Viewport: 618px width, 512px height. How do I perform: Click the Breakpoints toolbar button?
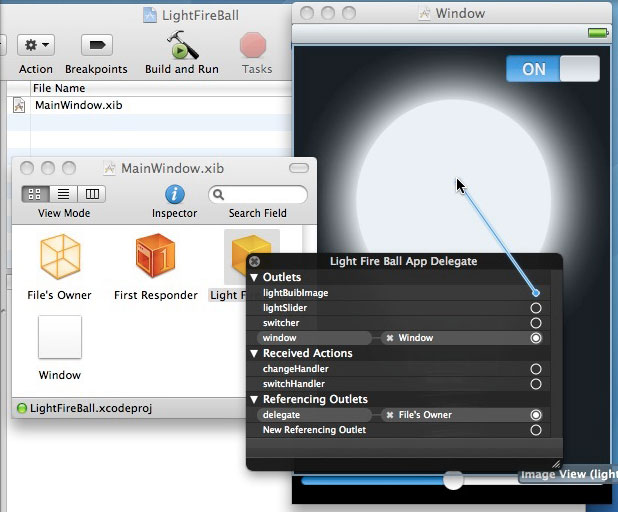click(97, 45)
